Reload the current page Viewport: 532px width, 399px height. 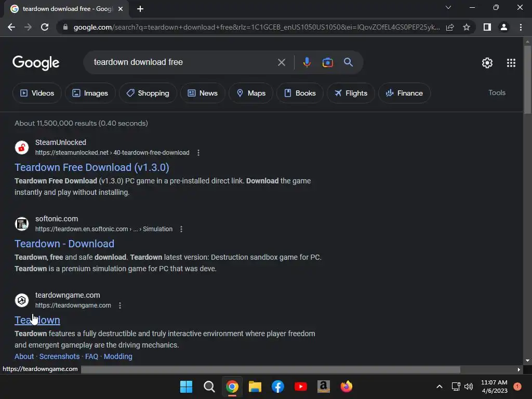pyautogui.click(x=45, y=27)
